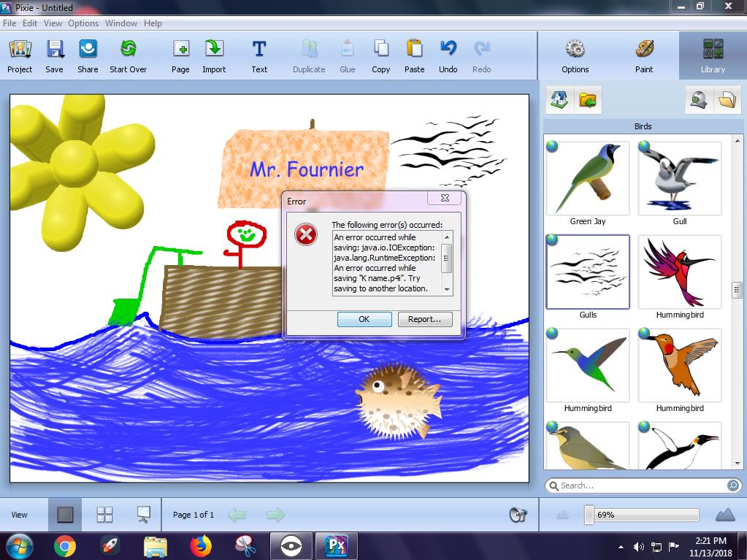Screen dimensions: 747x560
Task: Select the penguin thumbnail
Action: [x=680, y=445]
